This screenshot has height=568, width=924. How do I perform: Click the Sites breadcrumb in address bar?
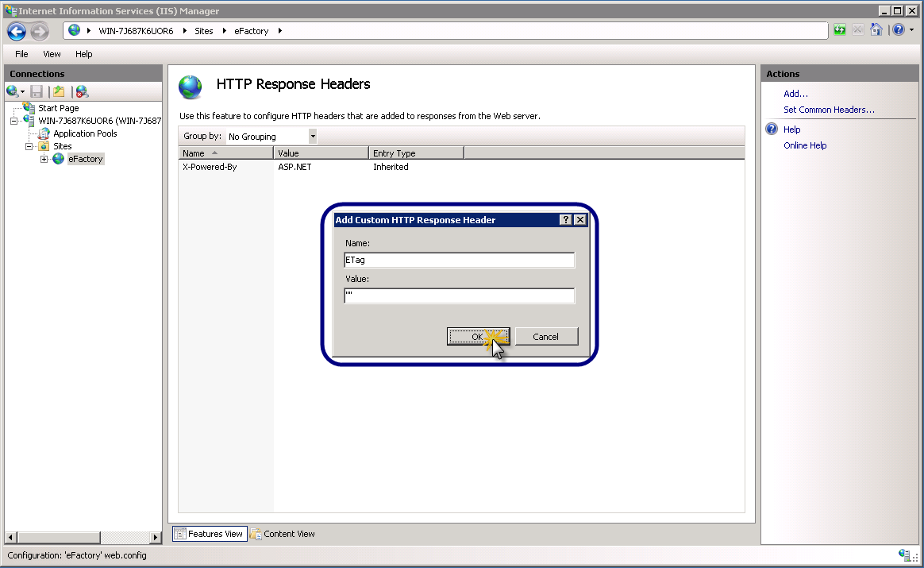point(204,31)
